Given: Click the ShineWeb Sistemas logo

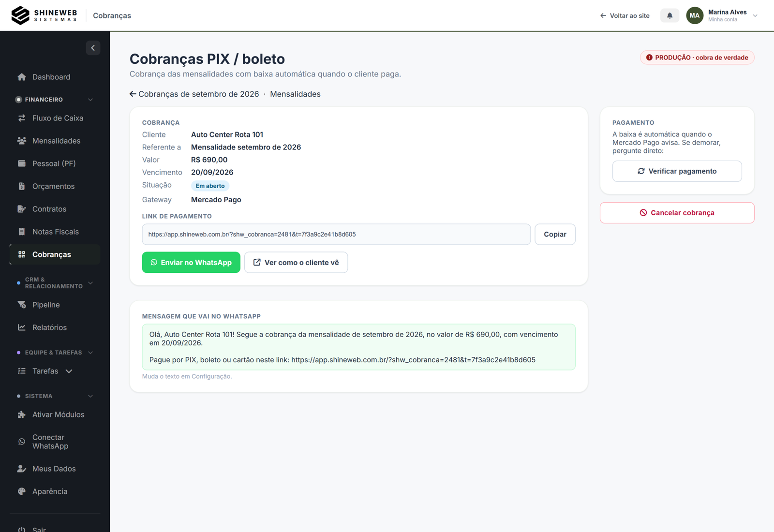Looking at the screenshot, I should coord(44,15).
